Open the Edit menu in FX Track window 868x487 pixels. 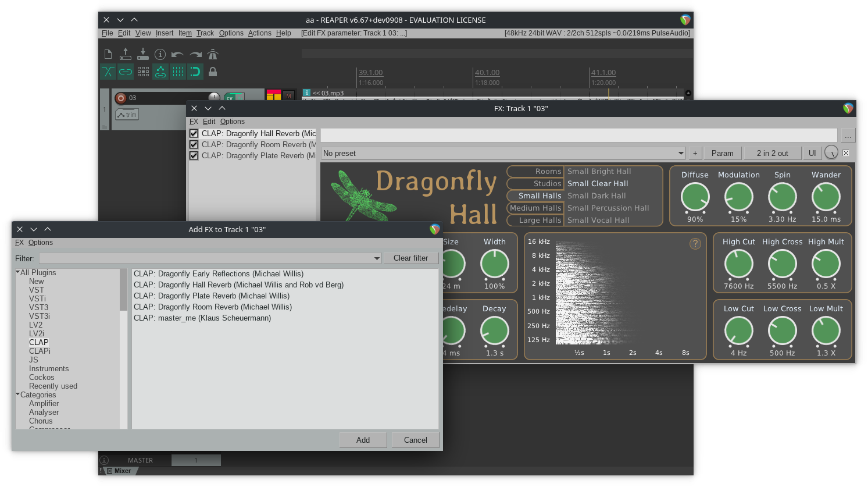pyautogui.click(x=209, y=122)
